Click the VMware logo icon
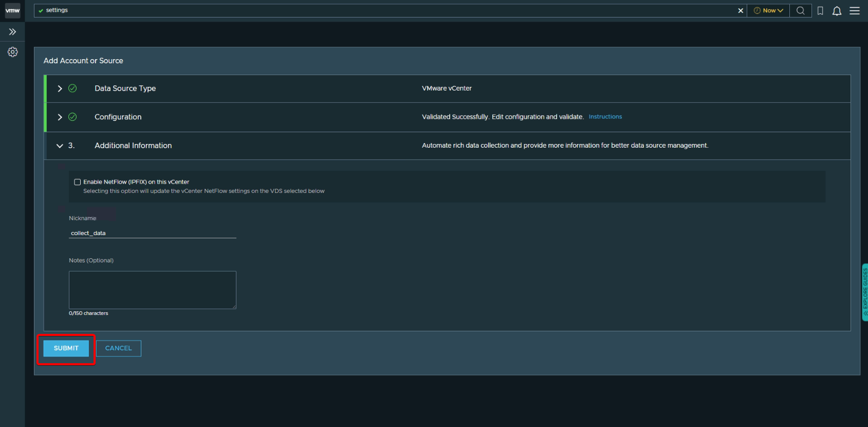Viewport: 868px width, 427px height. 12,10
